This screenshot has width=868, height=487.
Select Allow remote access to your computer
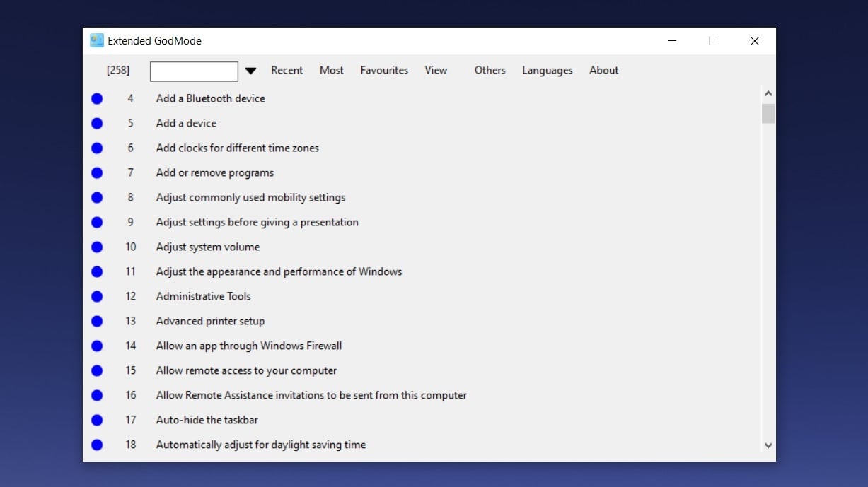[247, 370]
